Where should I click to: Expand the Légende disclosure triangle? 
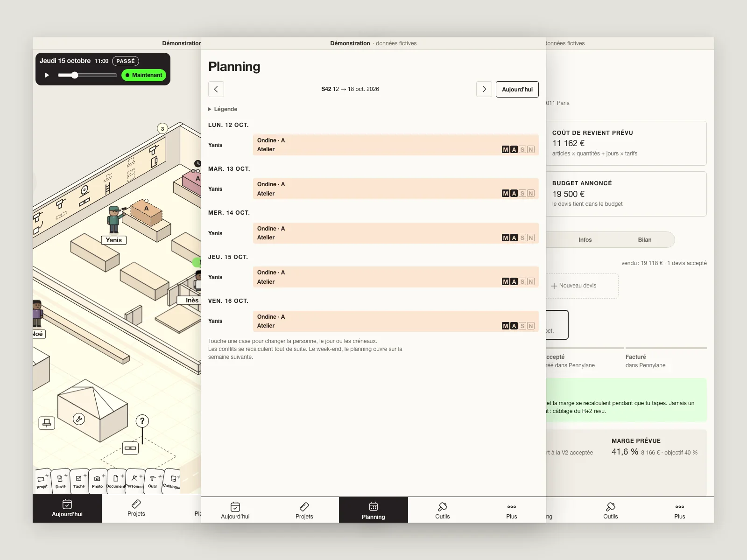point(210,109)
